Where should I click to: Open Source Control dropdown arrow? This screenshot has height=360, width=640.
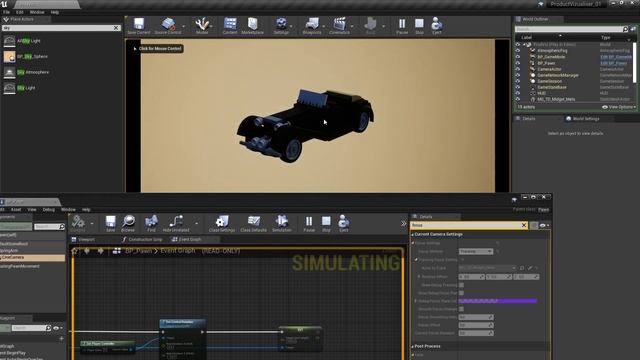[x=184, y=26]
